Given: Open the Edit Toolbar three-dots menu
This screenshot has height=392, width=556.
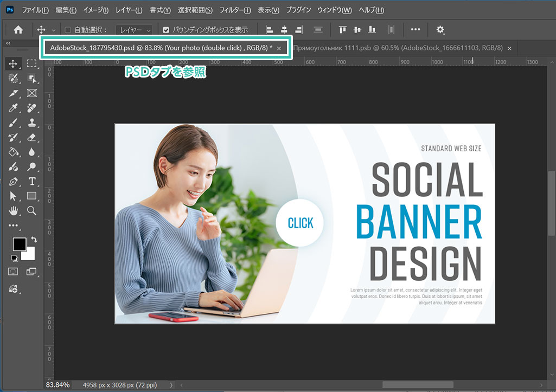Looking at the screenshot, I should (x=13, y=226).
